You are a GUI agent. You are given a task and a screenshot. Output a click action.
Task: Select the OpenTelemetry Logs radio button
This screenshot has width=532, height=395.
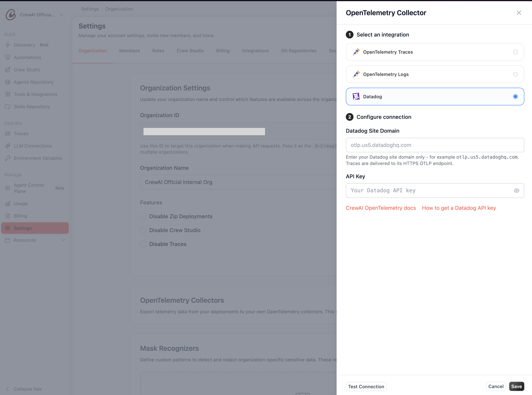coord(515,74)
